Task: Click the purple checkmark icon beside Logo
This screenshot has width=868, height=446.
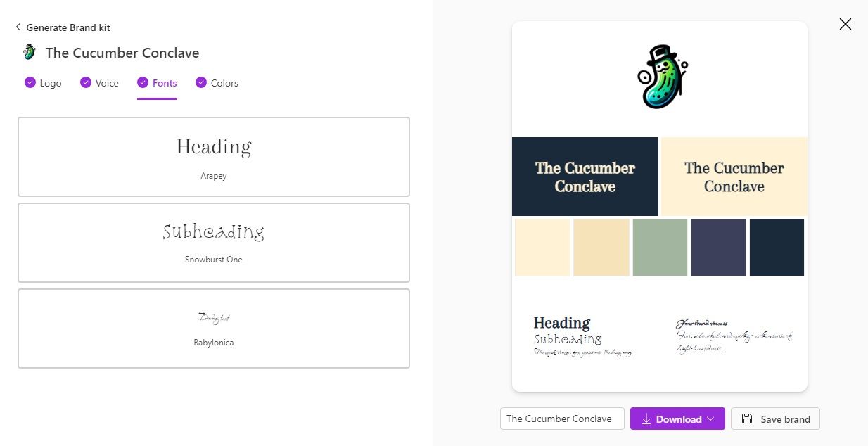Action: coord(30,82)
